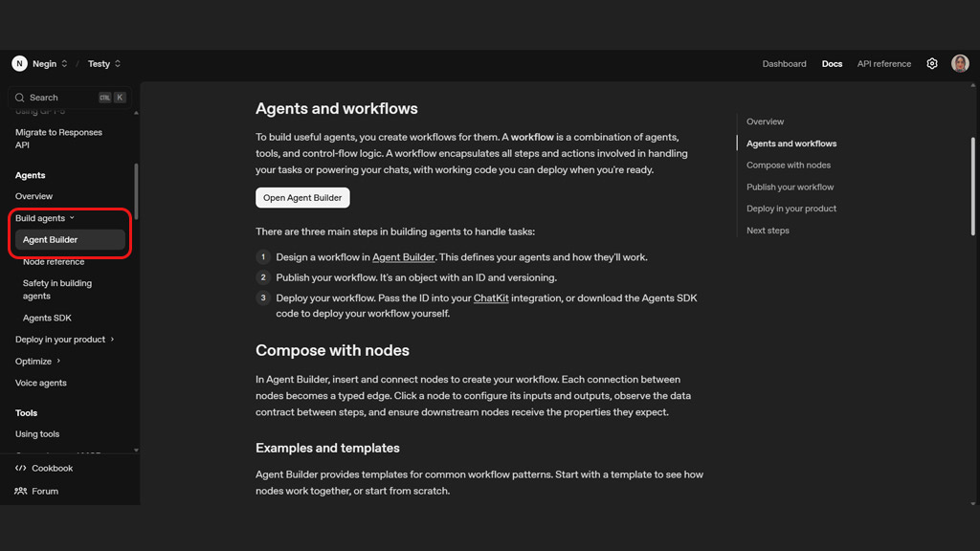
Task: Click the user profile avatar
Action: [x=960, y=64]
